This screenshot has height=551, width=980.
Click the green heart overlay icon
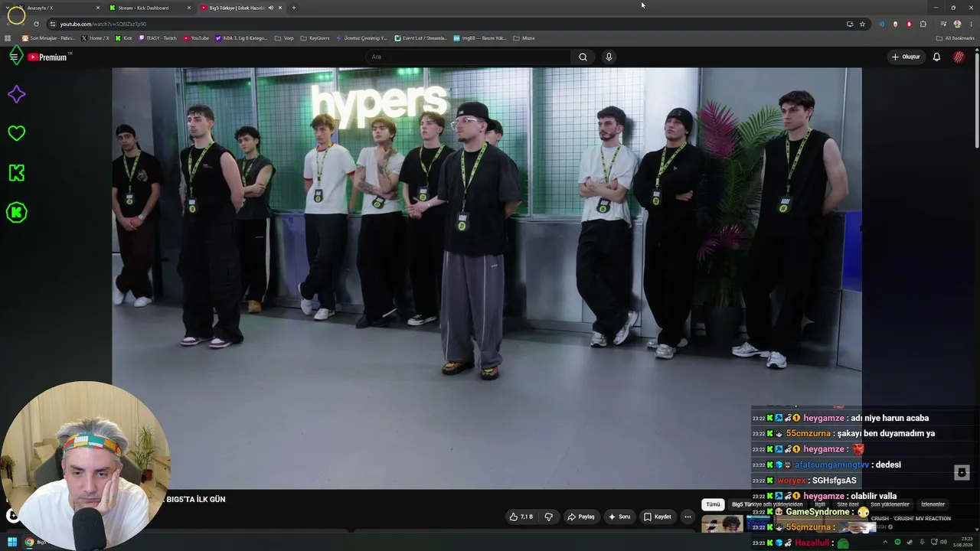tap(16, 133)
